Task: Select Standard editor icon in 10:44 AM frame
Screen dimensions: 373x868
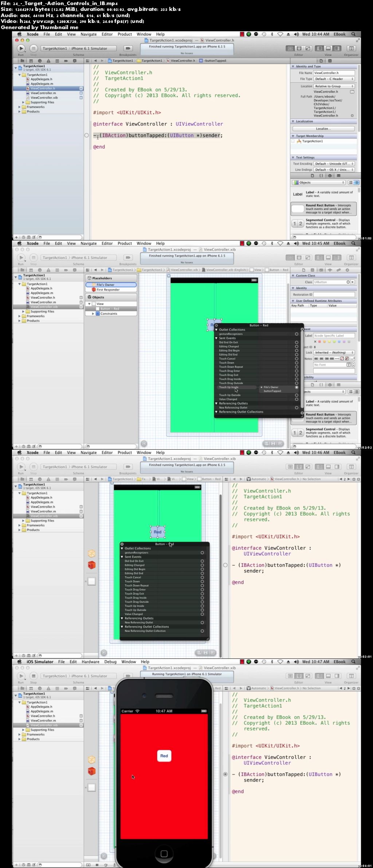Action: tap(290, 48)
